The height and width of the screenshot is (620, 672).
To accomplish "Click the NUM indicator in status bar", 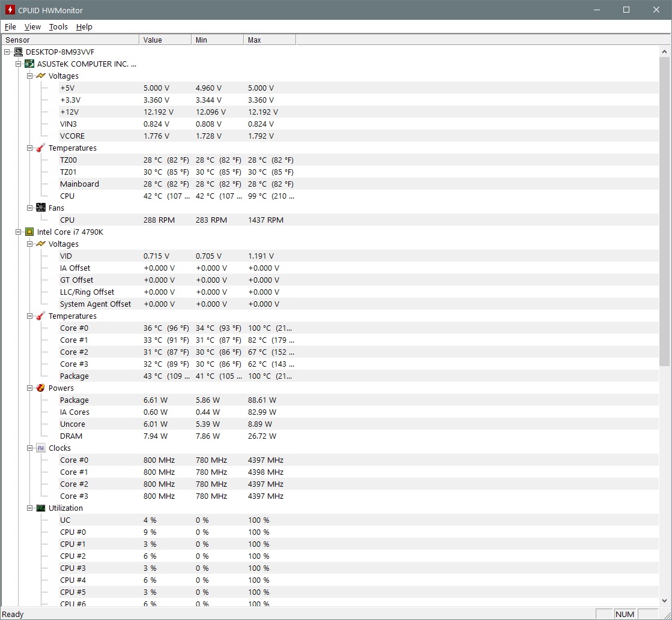I will pyautogui.click(x=625, y=614).
